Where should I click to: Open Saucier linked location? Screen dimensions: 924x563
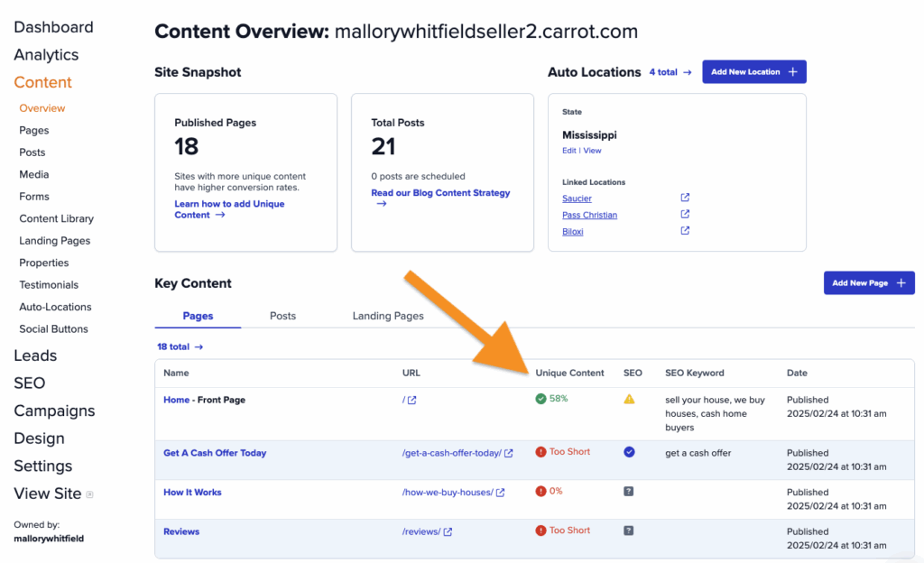coord(577,198)
